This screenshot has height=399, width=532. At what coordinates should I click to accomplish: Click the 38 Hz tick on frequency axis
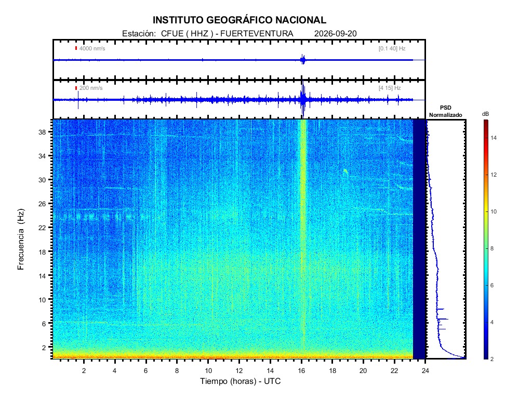pyautogui.click(x=42, y=132)
